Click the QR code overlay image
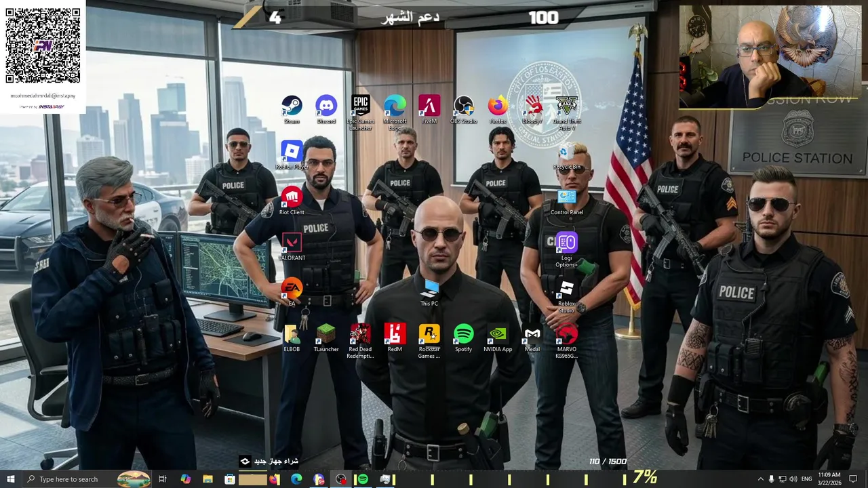The width and height of the screenshot is (868, 488). pos(43,46)
